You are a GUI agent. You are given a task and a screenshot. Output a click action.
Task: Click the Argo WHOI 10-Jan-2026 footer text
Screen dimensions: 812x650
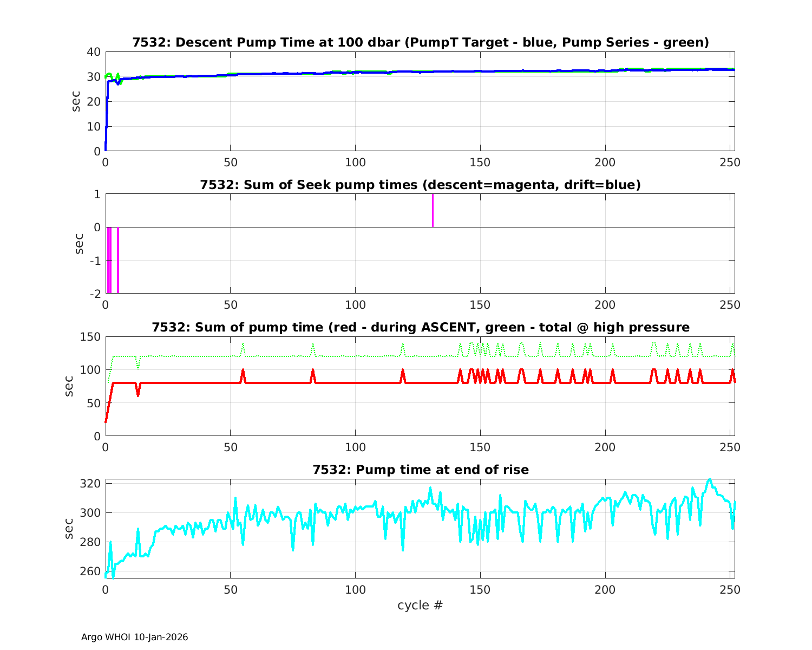click(x=134, y=637)
